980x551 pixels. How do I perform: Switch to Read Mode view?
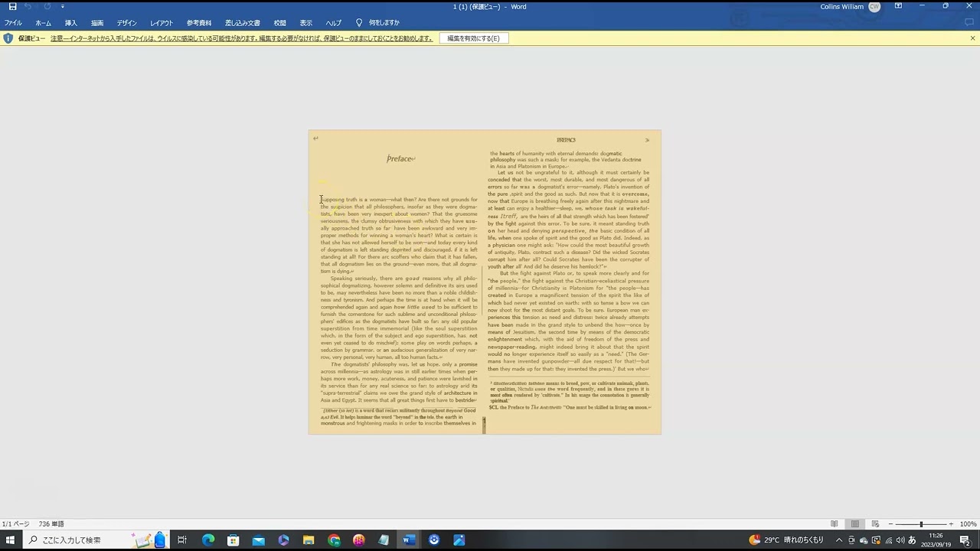(x=835, y=524)
